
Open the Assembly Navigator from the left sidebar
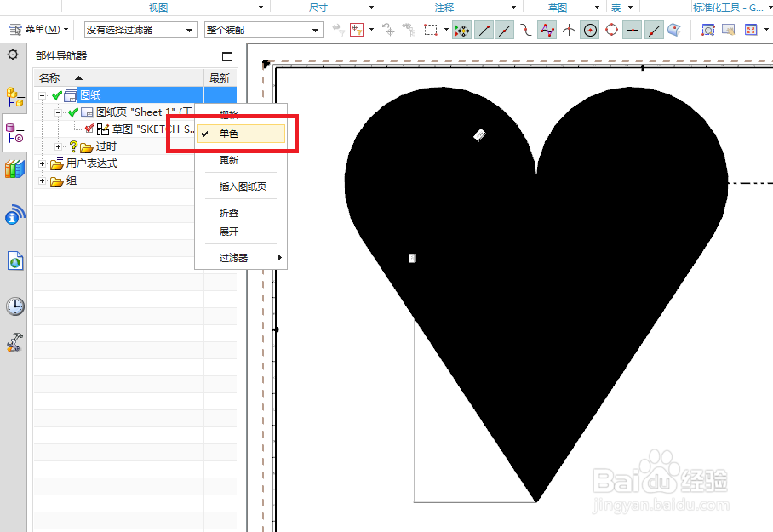coord(14,96)
